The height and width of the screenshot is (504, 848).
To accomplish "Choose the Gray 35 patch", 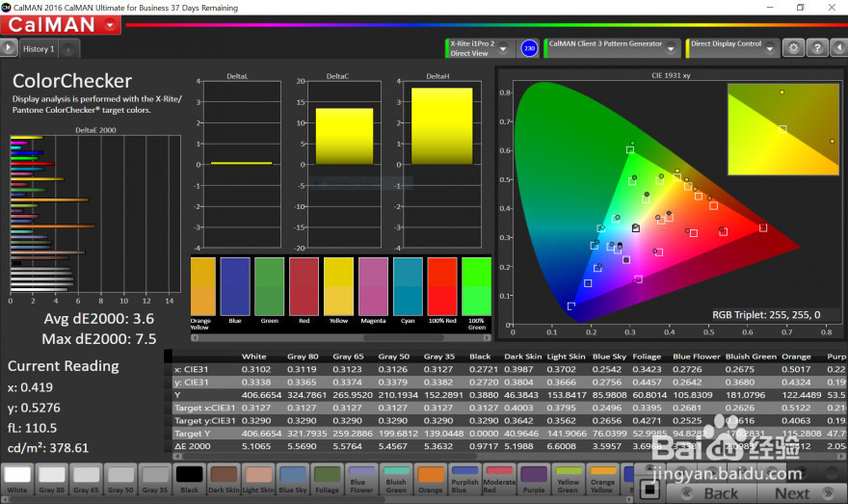I will pos(155,479).
